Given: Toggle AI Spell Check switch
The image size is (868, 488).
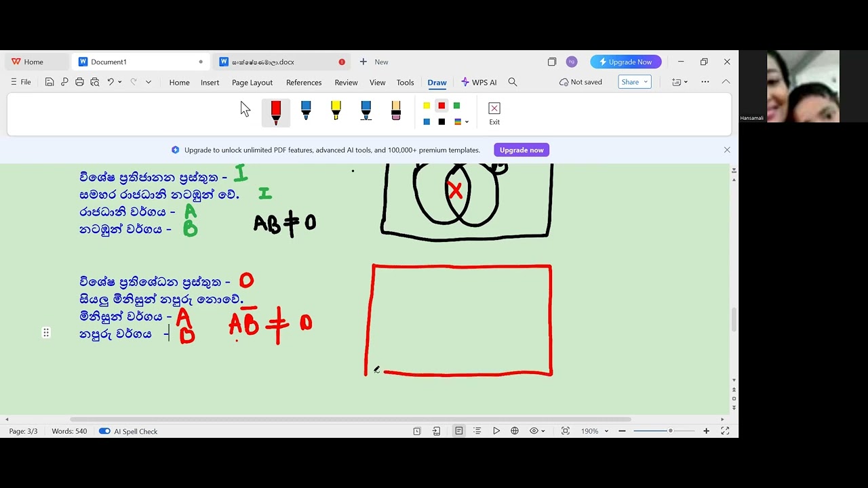Looking at the screenshot, I should point(104,431).
